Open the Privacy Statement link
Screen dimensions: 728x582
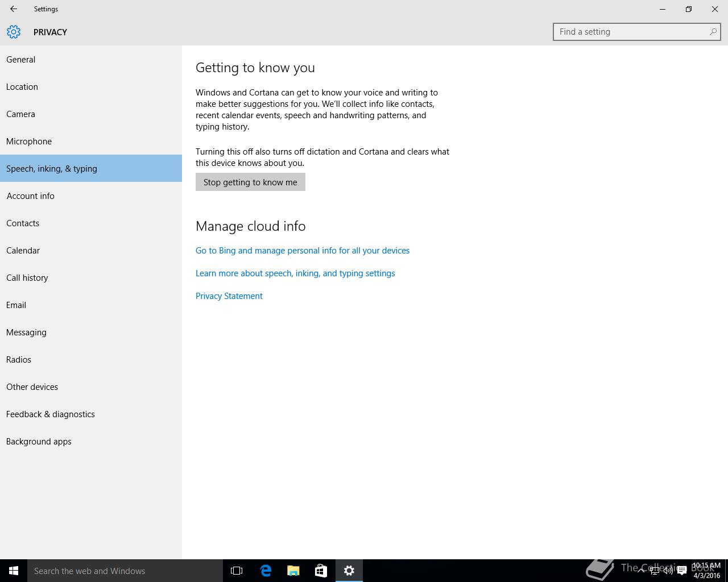(x=229, y=296)
